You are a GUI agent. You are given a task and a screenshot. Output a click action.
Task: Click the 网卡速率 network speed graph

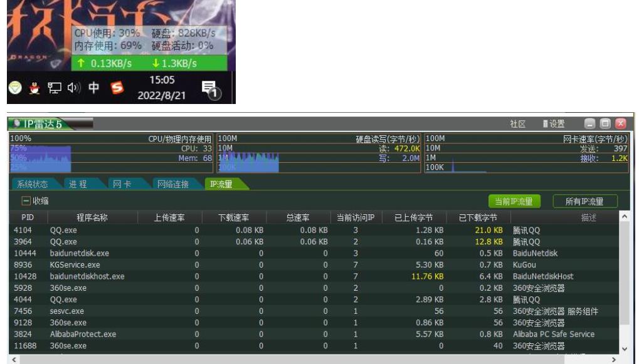[527, 153]
